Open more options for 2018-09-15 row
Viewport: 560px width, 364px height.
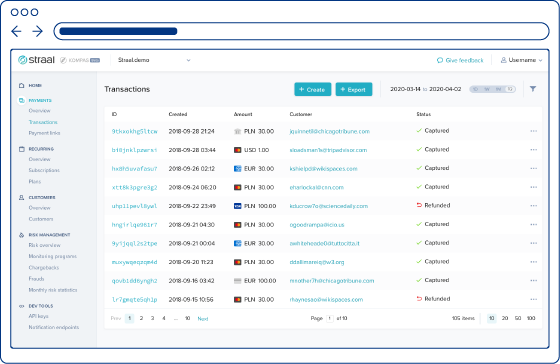point(534,299)
